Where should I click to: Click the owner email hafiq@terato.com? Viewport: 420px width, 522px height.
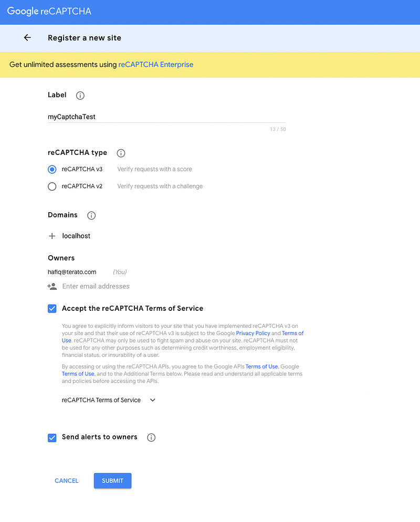click(x=72, y=272)
